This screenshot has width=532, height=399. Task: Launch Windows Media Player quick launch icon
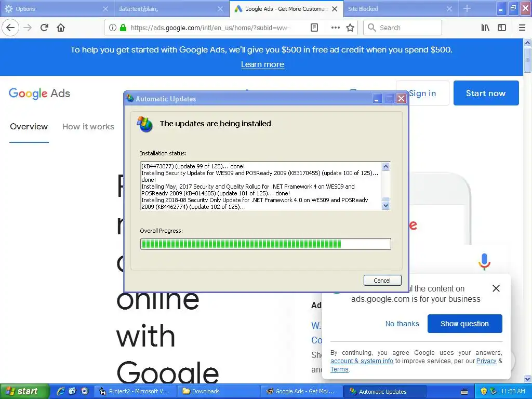click(x=85, y=391)
